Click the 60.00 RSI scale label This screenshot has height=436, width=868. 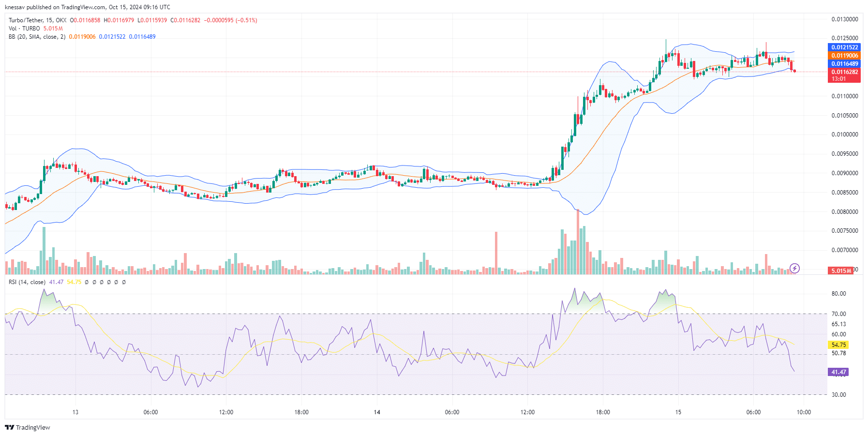coord(838,334)
